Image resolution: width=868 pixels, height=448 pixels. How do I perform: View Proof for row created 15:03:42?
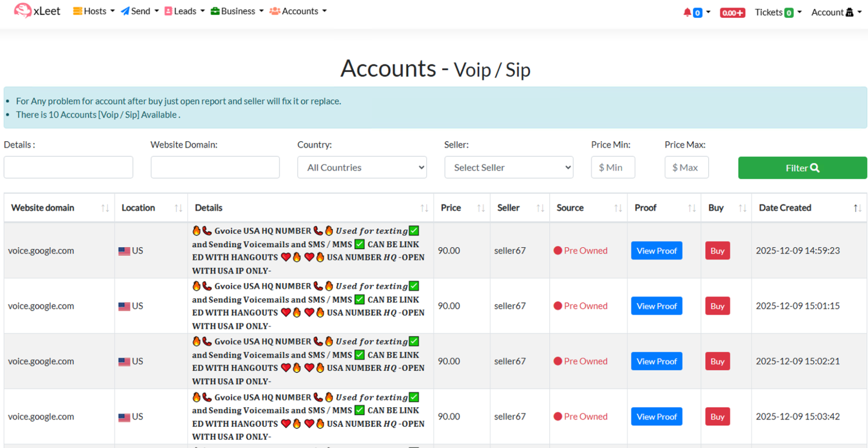[x=657, y=416]
